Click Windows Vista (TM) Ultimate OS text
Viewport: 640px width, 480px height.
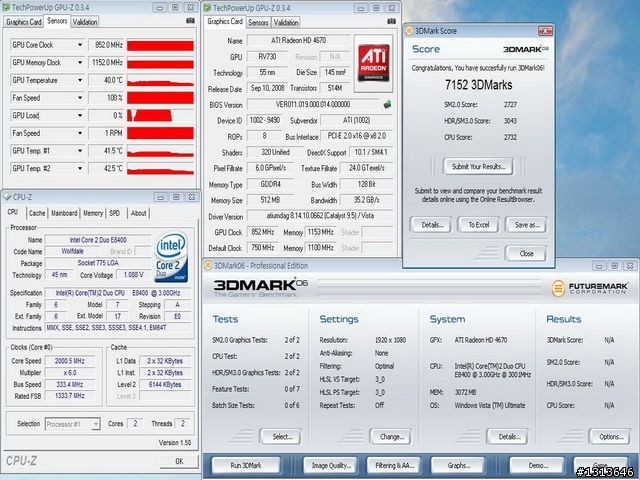[x=490, y=405]
